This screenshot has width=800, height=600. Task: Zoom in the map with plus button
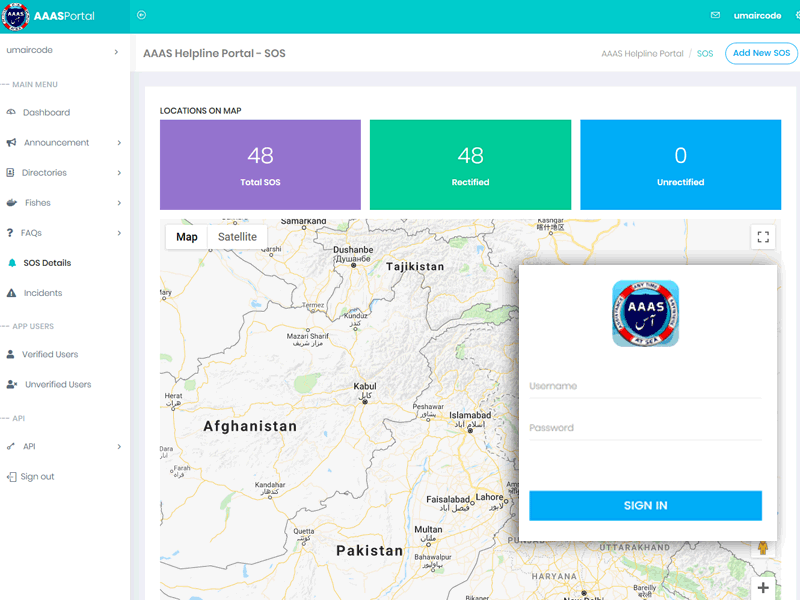(763, 588)
